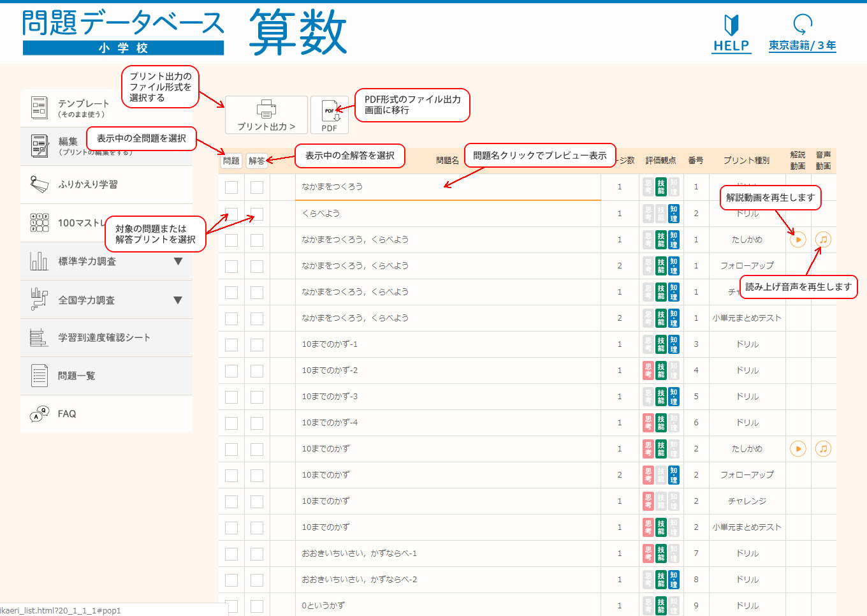This screenshot has width=867, height=616.
Task: Check answer box for おおきいちいさい, かずならべ-2
Action: pos(257,580)
